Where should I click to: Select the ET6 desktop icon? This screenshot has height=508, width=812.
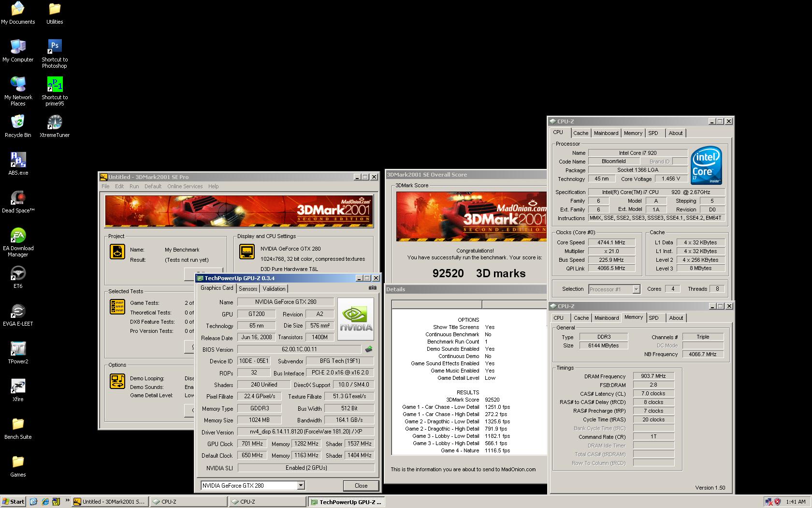[18, 277]
